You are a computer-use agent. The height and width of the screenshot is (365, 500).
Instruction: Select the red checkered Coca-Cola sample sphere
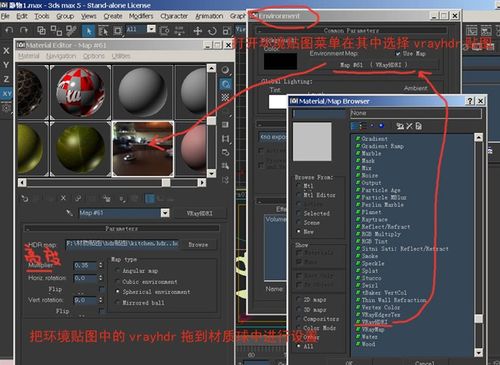click(80, 92)
